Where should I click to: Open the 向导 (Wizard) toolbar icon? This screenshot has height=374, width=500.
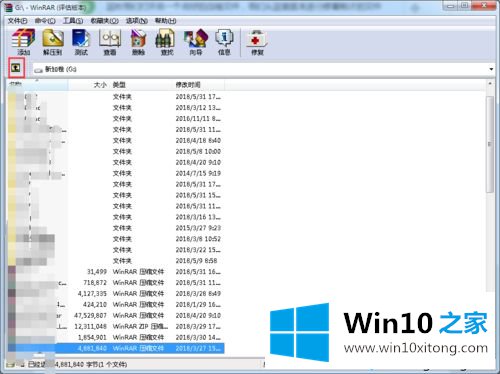(x=196, y=42)
